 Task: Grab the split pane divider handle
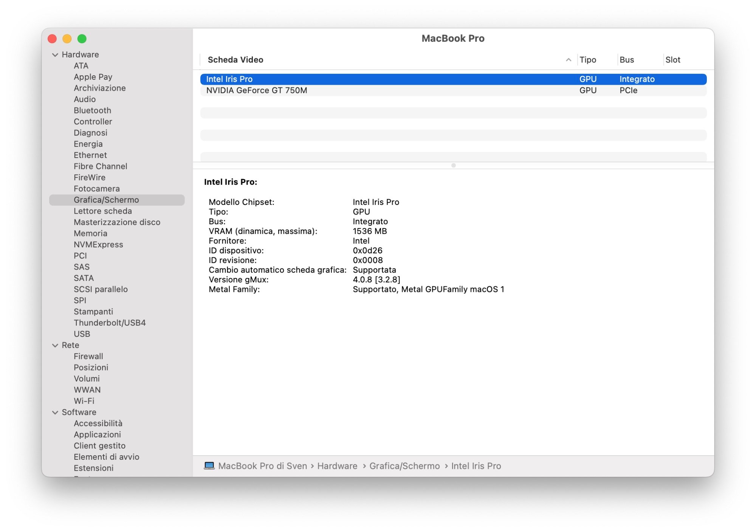pos(453,165)
